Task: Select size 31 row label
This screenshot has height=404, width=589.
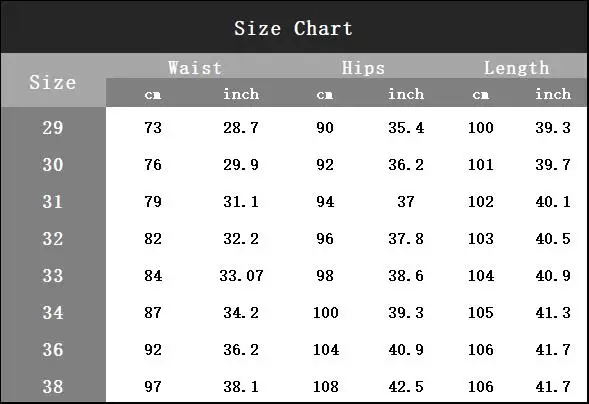Action: (x=53, y=202)
